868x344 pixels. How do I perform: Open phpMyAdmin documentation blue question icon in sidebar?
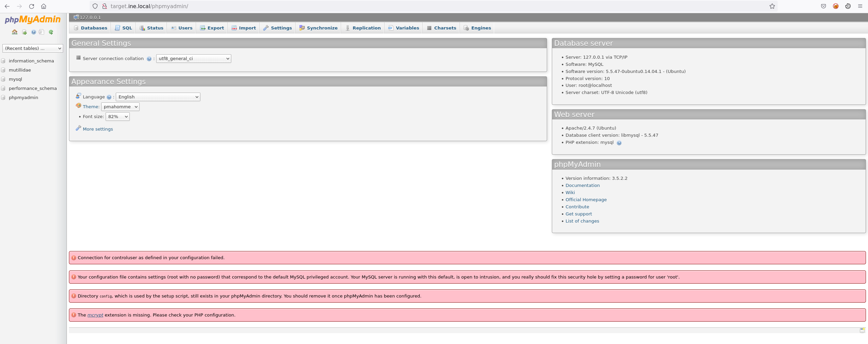coord(34,32)
